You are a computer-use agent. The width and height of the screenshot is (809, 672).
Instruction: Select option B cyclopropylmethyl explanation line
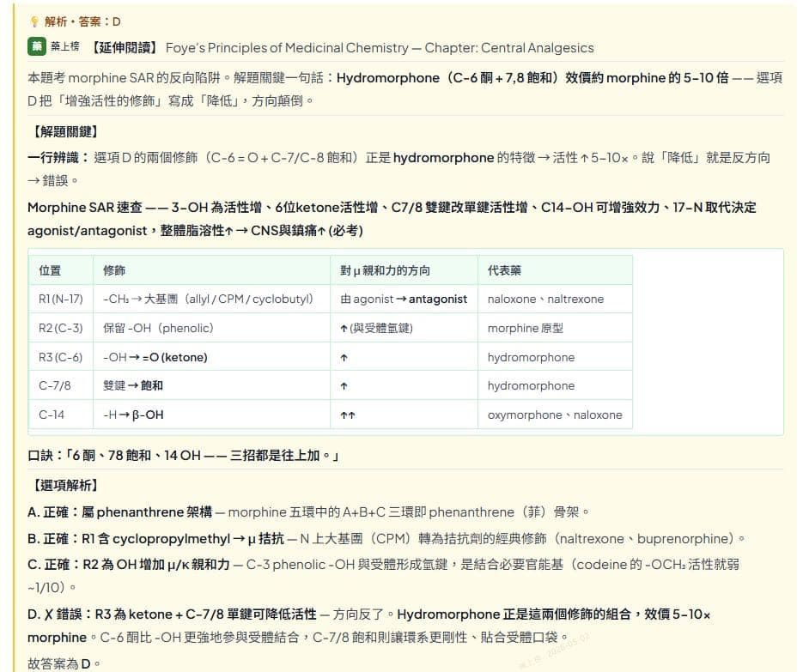coord(386,538)
